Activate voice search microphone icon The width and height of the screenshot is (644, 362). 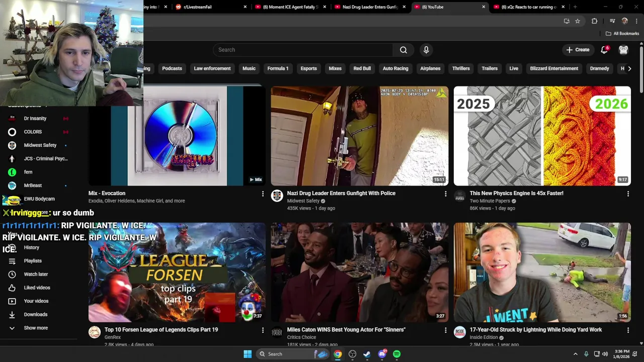(x=426, y=50)
